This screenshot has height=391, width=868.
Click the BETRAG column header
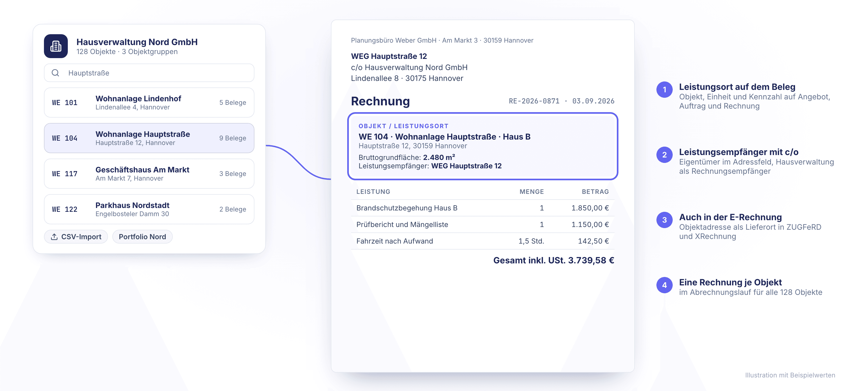click(595, 192)
